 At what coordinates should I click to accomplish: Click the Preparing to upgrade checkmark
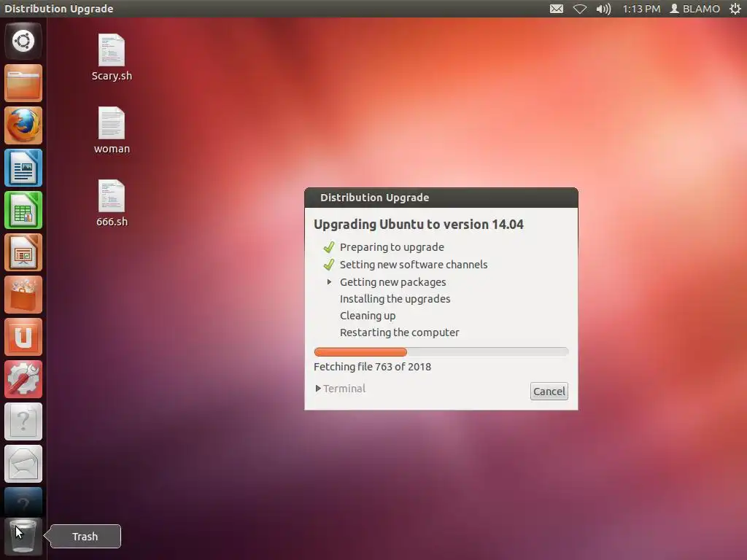point(329,247)
